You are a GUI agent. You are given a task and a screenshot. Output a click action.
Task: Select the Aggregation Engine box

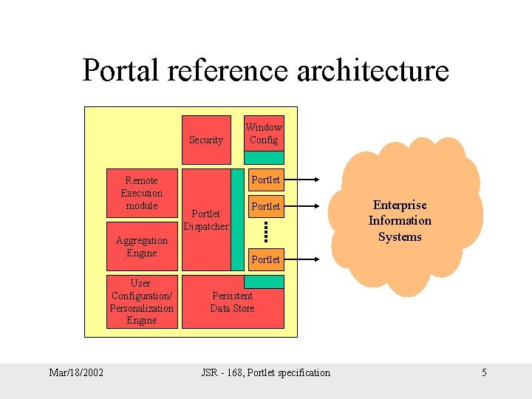[142, 246]
